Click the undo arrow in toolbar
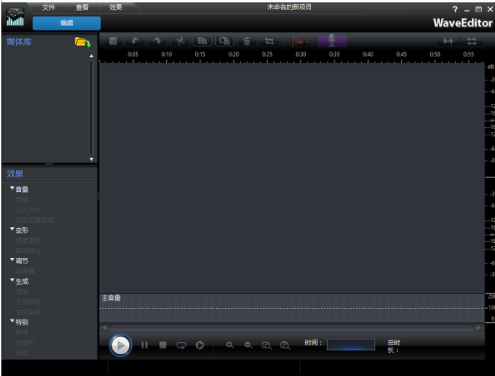 click(x=135, y=41)
